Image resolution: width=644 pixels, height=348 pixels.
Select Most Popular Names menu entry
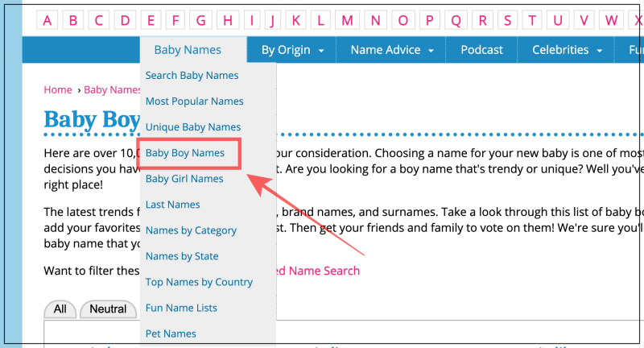coord(194,101)
